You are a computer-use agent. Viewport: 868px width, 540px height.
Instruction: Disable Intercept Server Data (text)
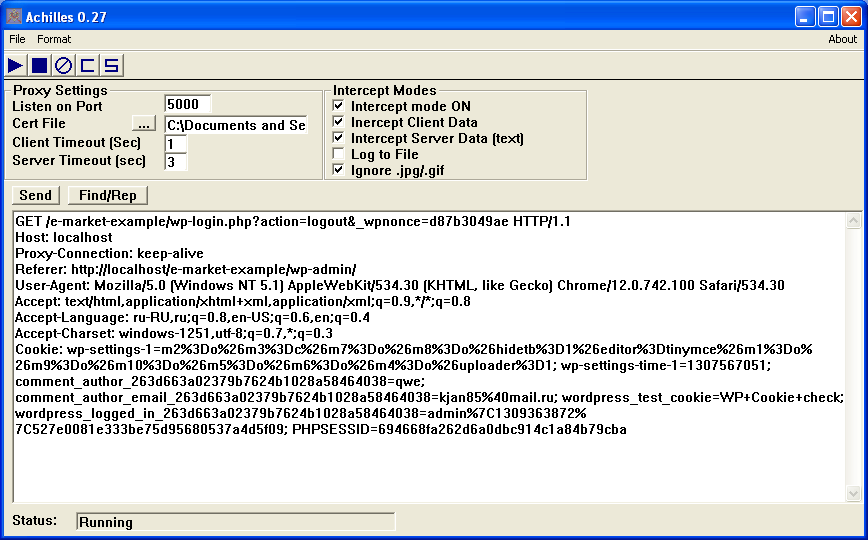click(338, 138)
